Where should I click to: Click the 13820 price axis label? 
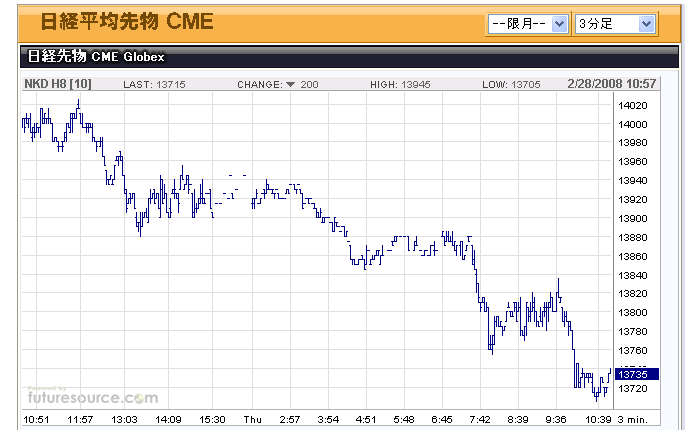coord(633,294)
